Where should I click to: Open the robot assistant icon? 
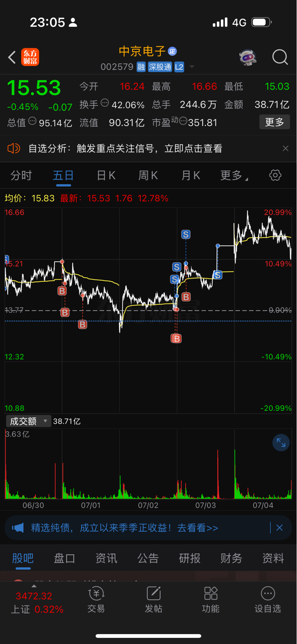pyautogui.click(x=248, y=57)
